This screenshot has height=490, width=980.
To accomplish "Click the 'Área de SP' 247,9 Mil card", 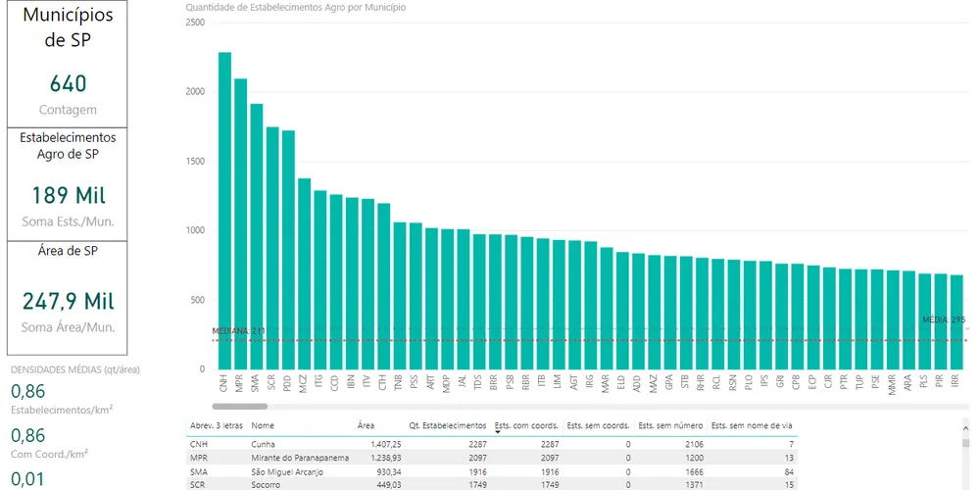I will pos(68,298).
